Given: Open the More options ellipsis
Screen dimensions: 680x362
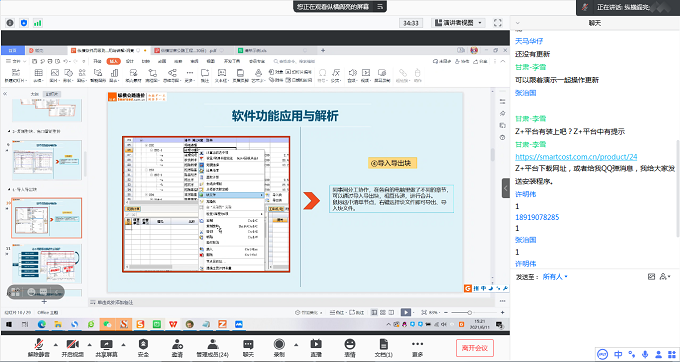Looking at the screenshot, I should click(417, 348).
